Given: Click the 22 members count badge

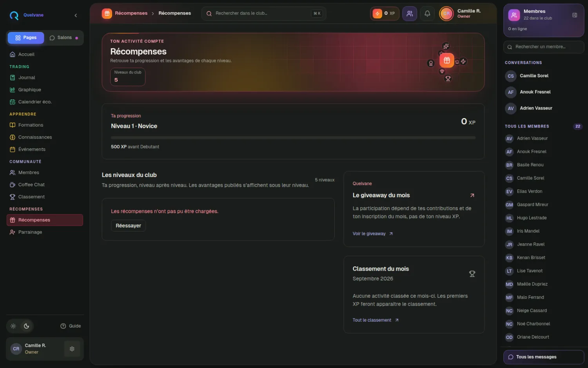Looking at the screenshot, I should pos(578,126).
